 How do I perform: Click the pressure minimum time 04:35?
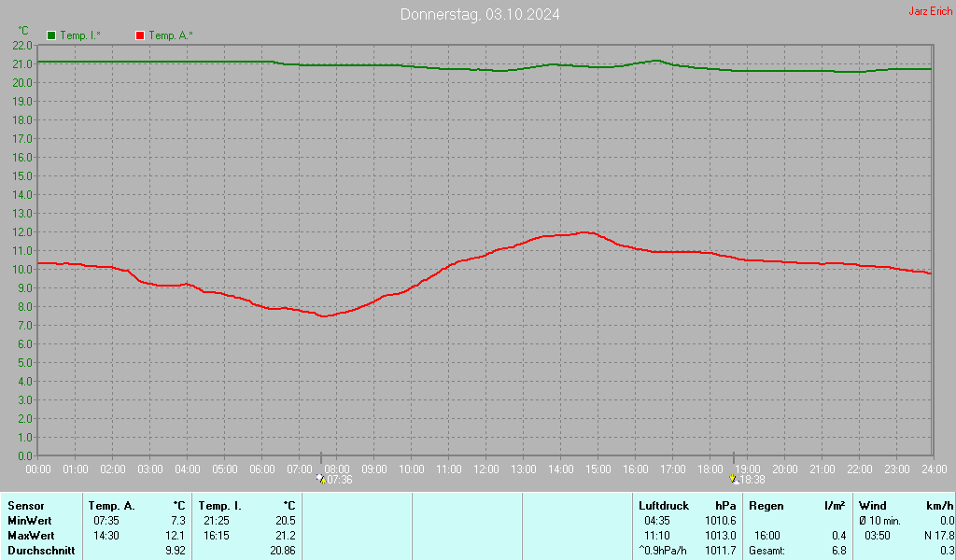click(x=657, y=521)
